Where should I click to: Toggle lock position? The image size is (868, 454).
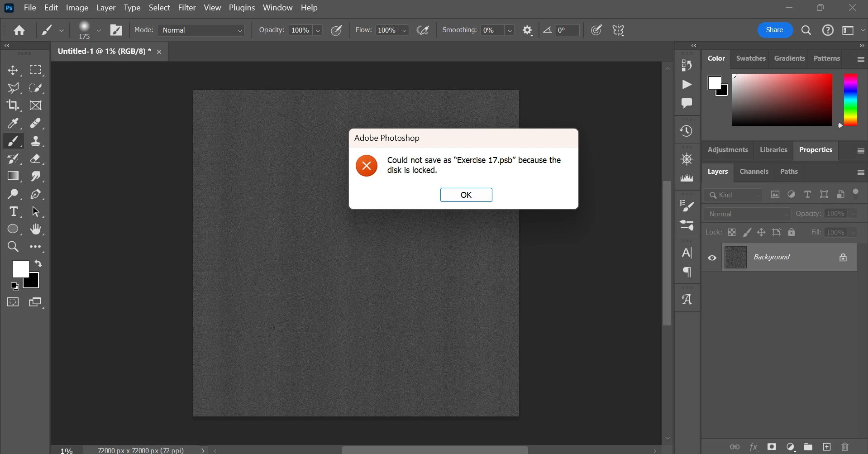762,232
